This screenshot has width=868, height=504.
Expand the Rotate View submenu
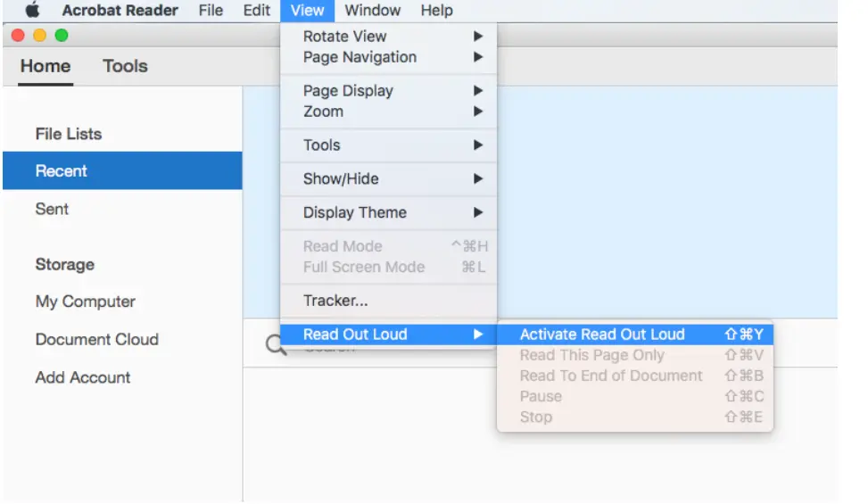389,36
